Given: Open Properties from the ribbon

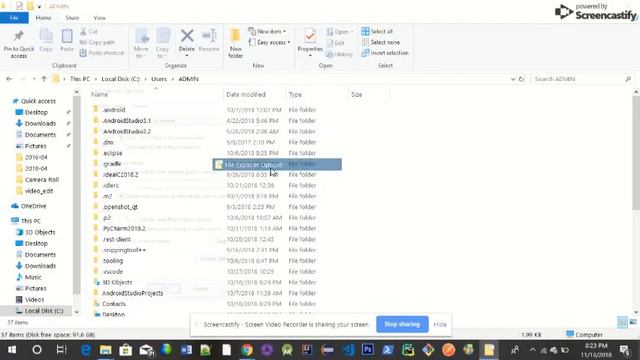Looking at the screenshot, I should coord(310,42).
